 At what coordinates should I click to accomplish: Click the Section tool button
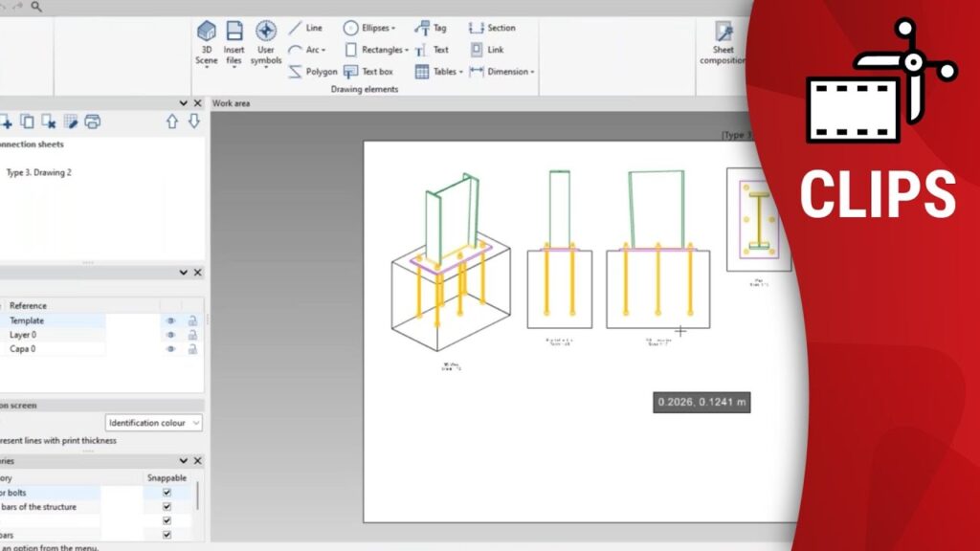[x=492, y=28]
